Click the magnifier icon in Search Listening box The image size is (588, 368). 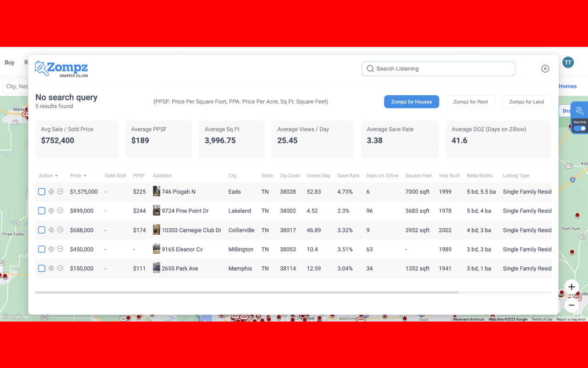(370, 69)
